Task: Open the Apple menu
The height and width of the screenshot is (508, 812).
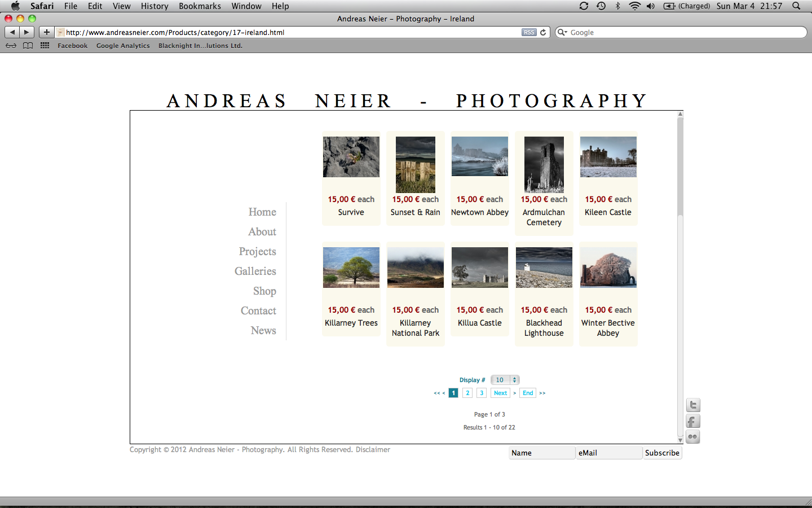Action: [x=15, y=6]
